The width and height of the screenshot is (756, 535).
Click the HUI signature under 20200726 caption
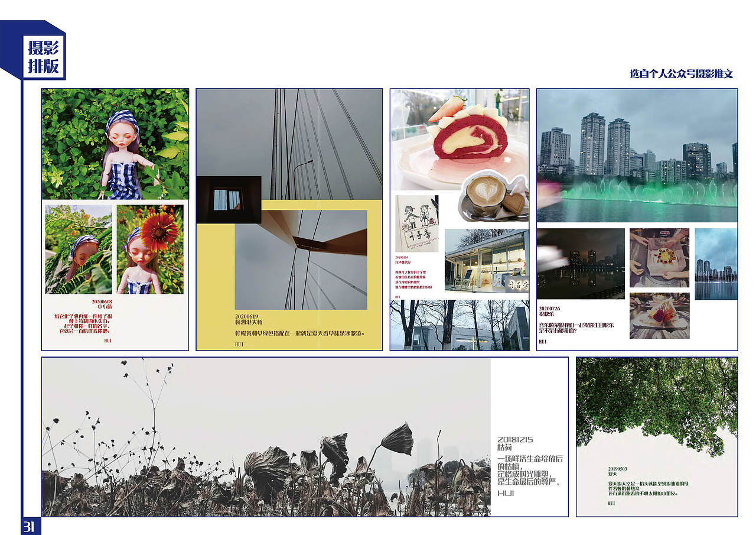pos(543,342)
